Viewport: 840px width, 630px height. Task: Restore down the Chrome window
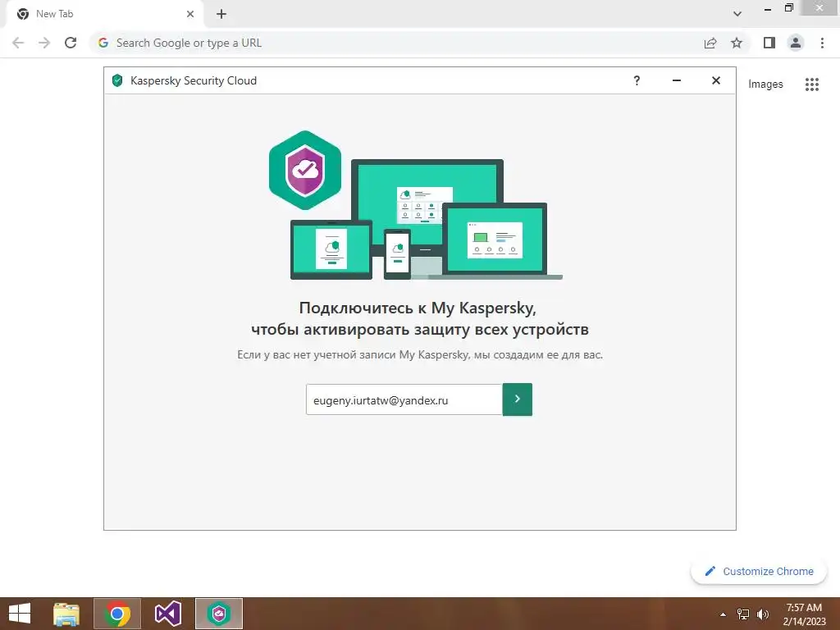tap(788, 7)
